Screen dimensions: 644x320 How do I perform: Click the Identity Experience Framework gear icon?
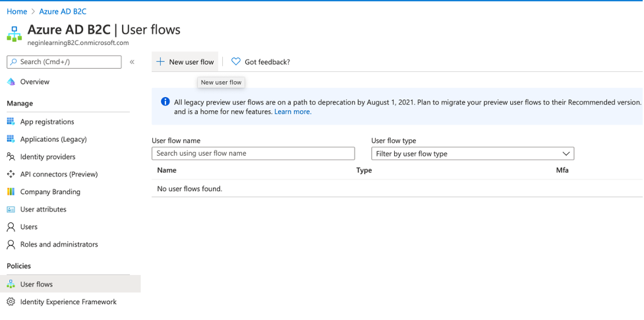(x=11, y=302)
